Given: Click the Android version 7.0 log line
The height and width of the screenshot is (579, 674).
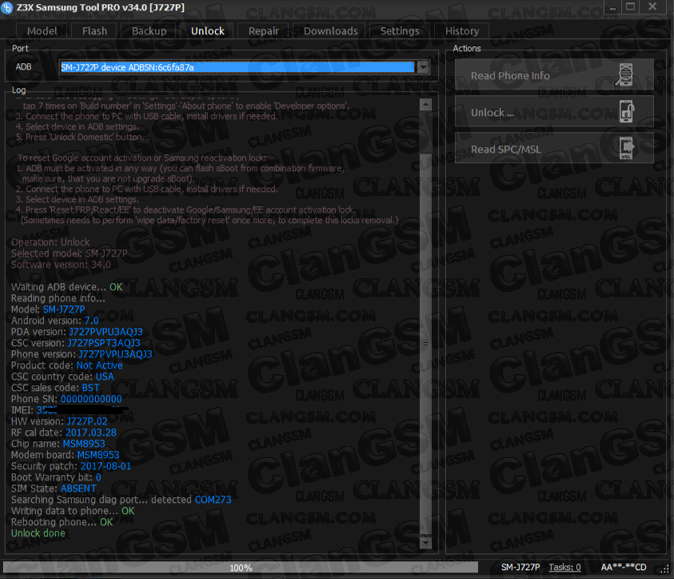Looking at the screenshot, I should pos(55,320).
